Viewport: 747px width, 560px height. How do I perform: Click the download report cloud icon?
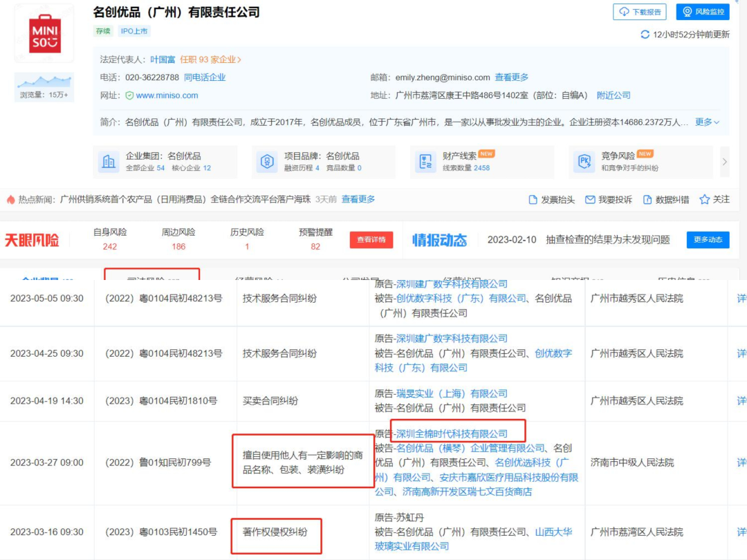point(625,12)
